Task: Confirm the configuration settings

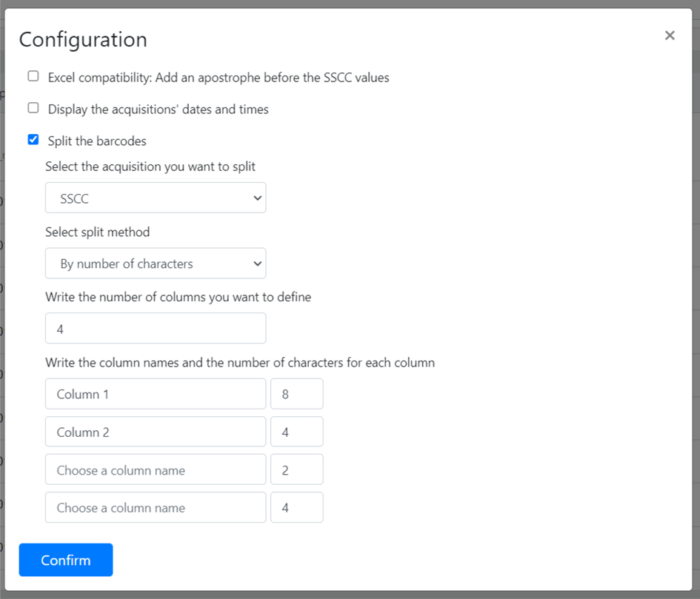Action: 66,560
